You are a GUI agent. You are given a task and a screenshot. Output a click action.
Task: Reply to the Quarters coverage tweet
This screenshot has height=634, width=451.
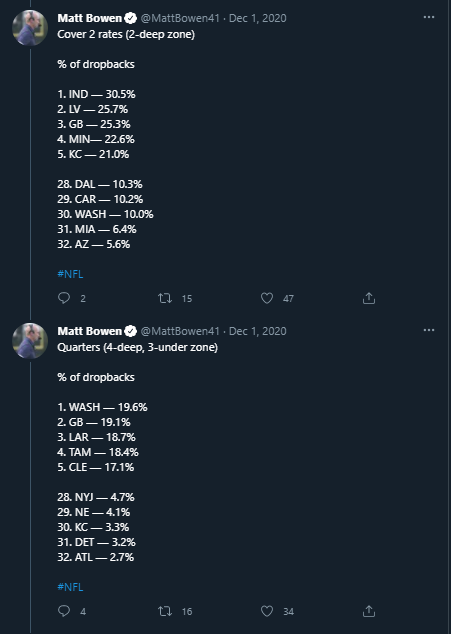pyautogui.click(x=64, y=611)
